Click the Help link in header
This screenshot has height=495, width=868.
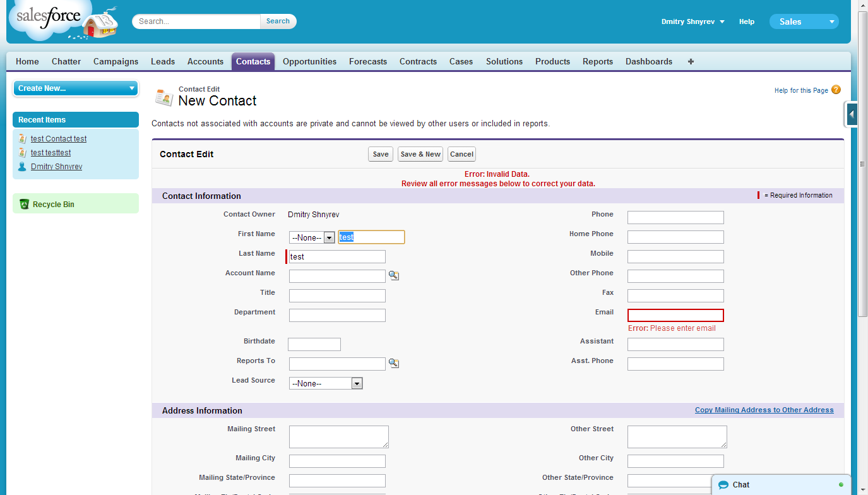[747, 21]
